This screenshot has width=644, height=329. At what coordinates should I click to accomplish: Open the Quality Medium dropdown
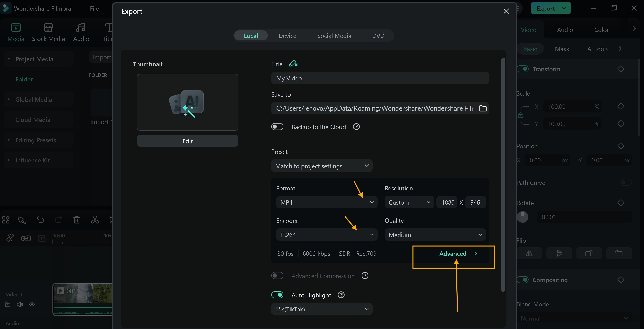(435, 235)
